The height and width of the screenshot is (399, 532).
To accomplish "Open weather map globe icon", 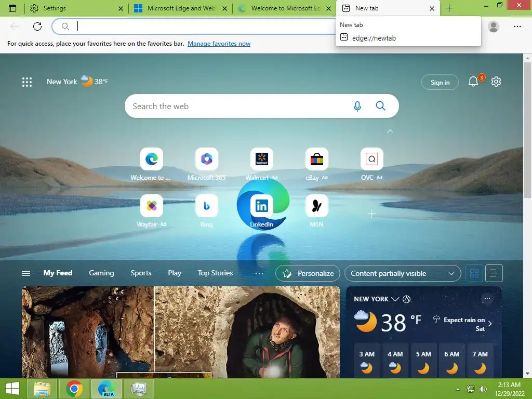I will tap(406, 299).
